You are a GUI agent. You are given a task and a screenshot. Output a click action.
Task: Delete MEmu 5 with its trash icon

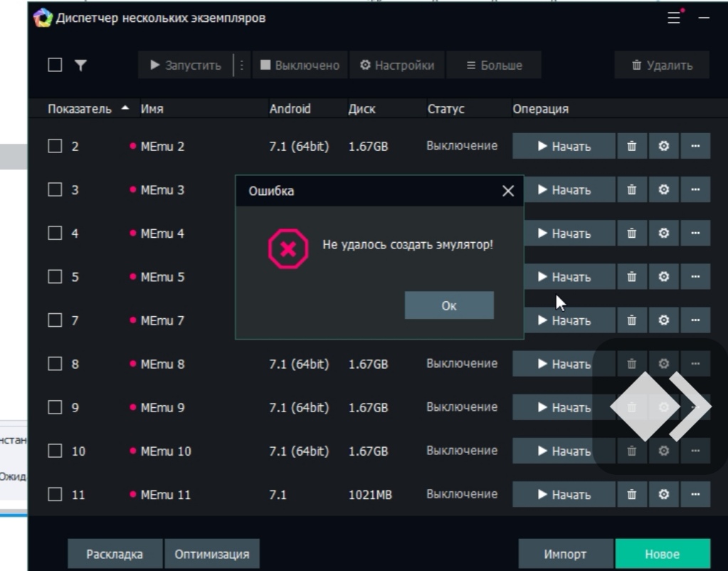(x=631, y=277)
